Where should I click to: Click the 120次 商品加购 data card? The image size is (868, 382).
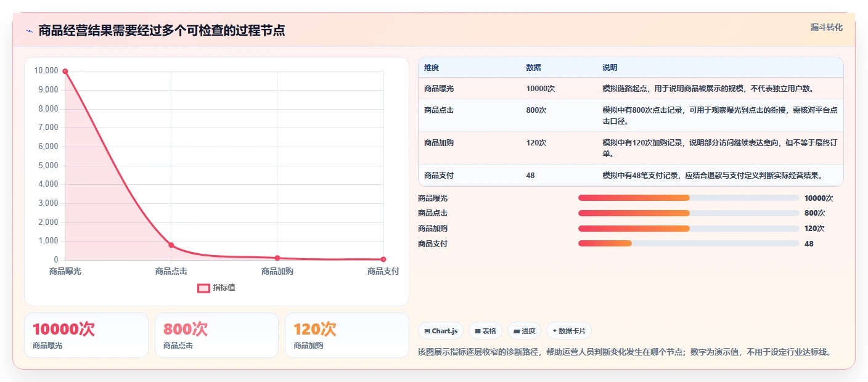click(x=347, y=335)
